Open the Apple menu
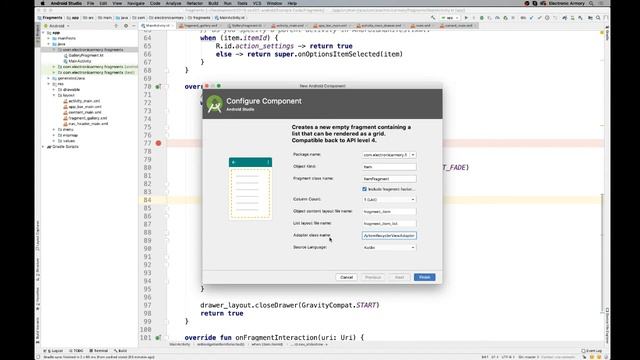Viewport: 640px width, 360px height. tap(42, 3)
